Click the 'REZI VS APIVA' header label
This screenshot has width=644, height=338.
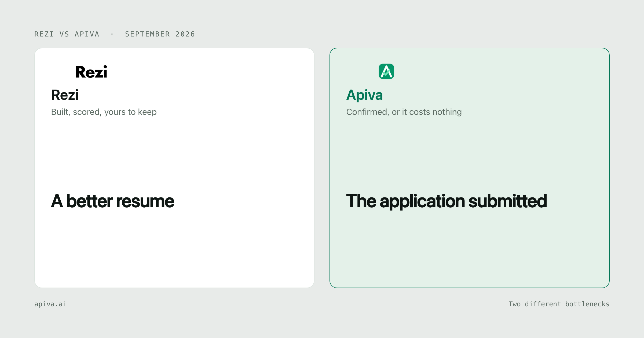[67, 34]
